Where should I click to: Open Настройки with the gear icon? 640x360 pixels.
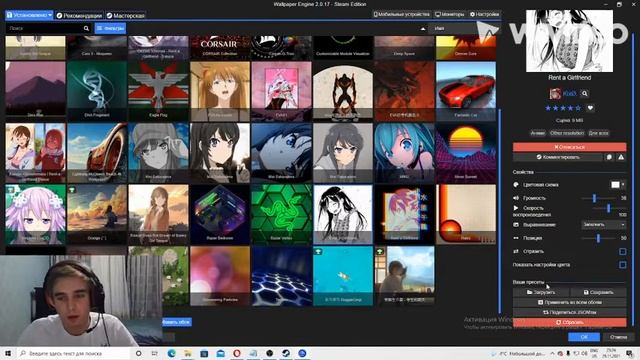[x=484, y=14]
